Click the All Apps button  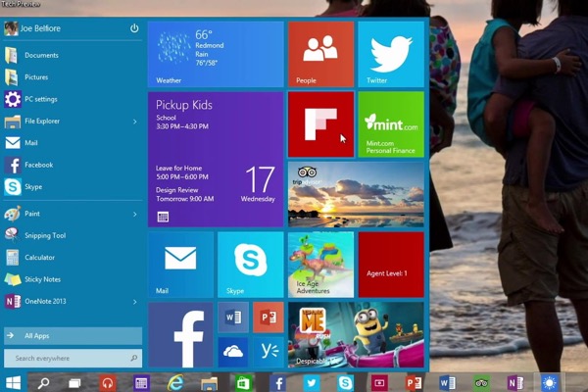coord(73,336)
